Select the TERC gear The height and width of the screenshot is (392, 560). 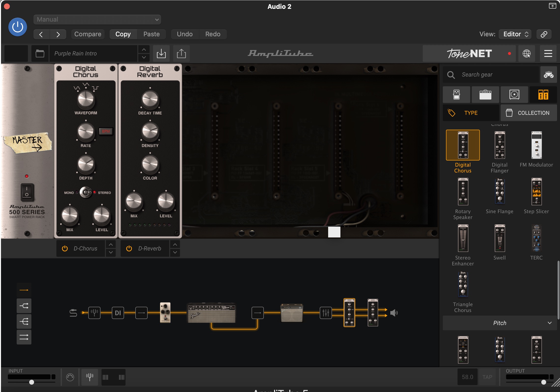[x=536, y=238]
